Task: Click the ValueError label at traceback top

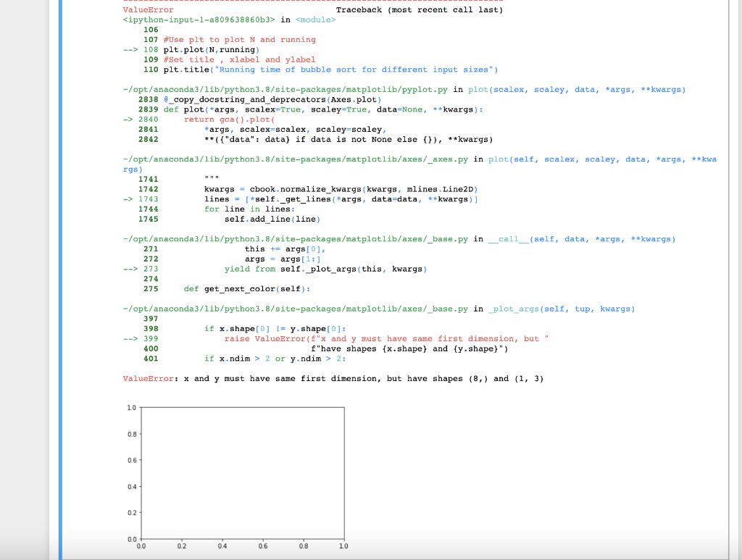Action: click(x=147, y=10)
